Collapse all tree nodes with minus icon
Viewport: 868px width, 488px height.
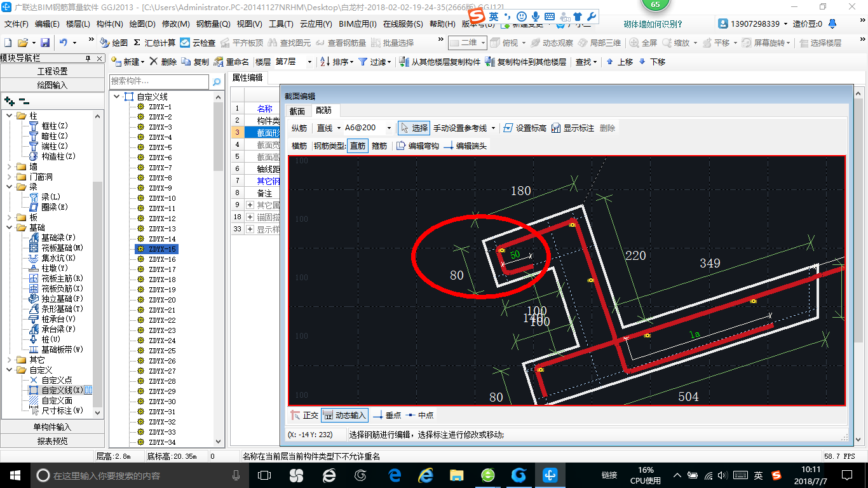[x=24, y=100]
